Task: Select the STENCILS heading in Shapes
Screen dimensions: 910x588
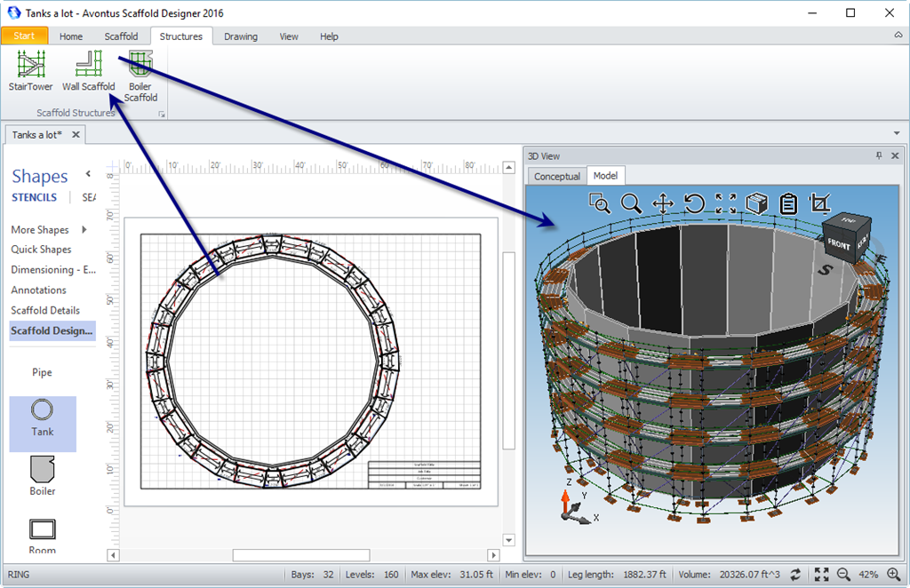Action: pyautogui.click(x=35, y=197)
